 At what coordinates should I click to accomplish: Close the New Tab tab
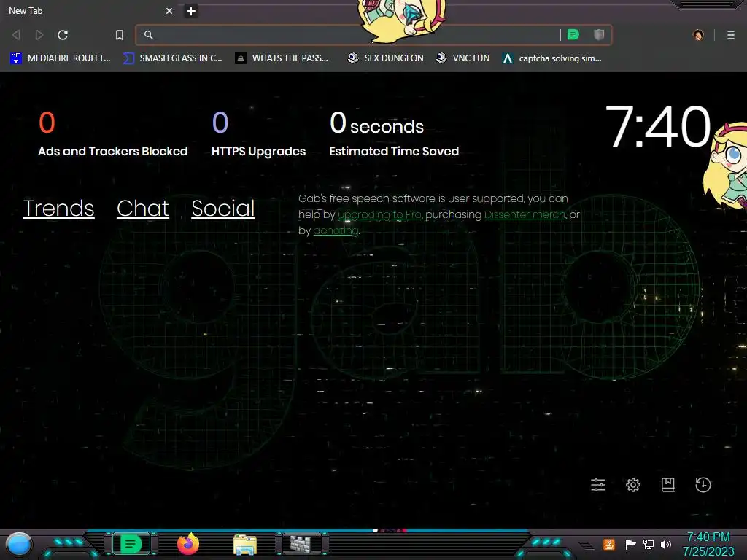click(169, 10)
